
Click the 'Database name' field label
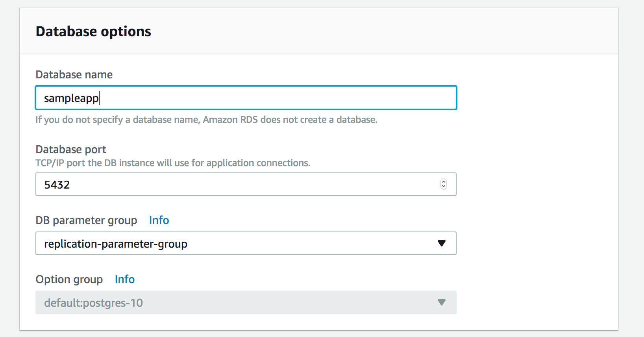point(74,75)
